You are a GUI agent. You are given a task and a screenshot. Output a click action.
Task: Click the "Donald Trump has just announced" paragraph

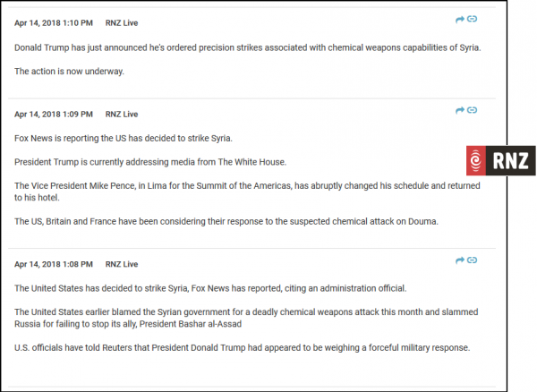[248, 47]
